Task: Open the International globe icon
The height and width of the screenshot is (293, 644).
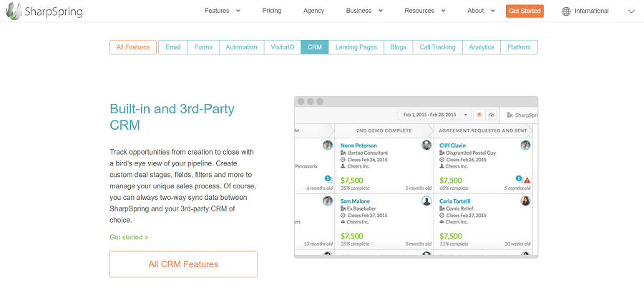Action: point(566,11)
